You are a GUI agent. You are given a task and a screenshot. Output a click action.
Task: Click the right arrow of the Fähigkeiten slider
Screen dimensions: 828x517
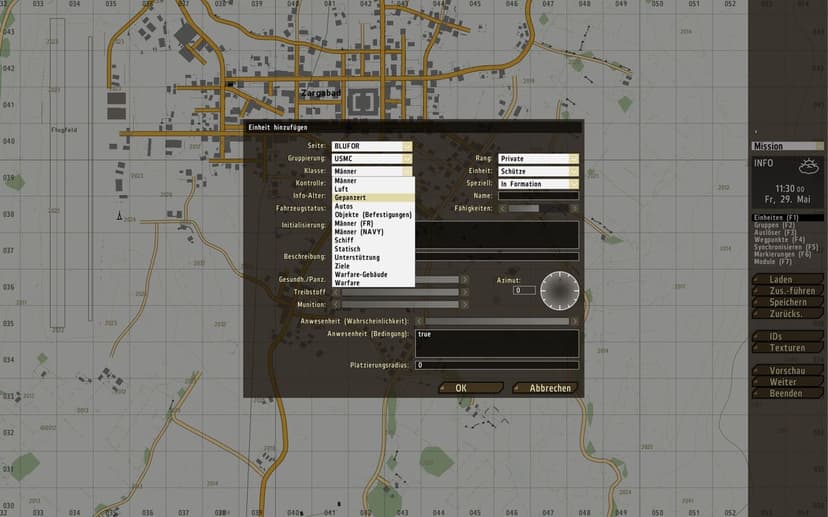pos(574,209)
